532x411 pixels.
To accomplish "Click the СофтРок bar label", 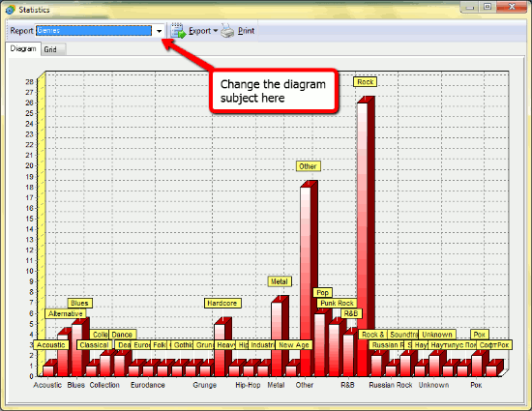I will click(x=494, y=345).
